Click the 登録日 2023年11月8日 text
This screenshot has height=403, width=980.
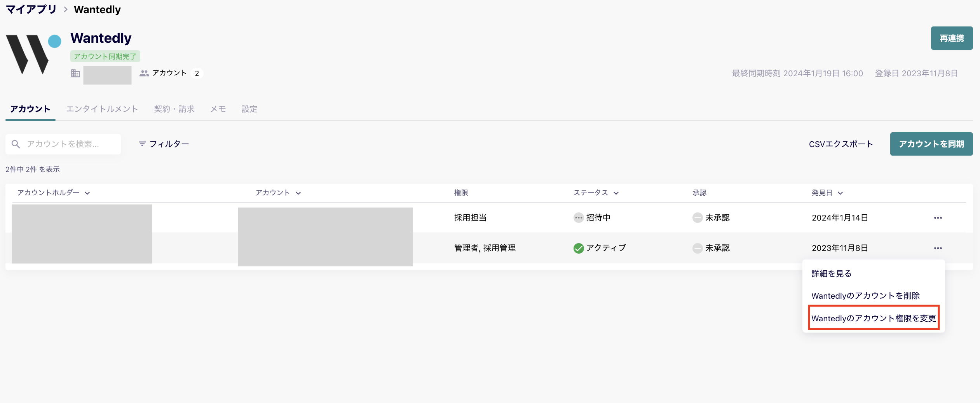pyautogui.click(x=916, y=74)
